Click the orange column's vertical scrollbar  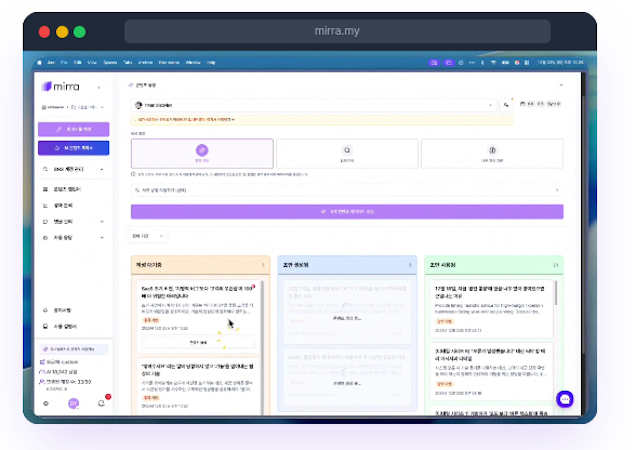(x=262, y=347)
